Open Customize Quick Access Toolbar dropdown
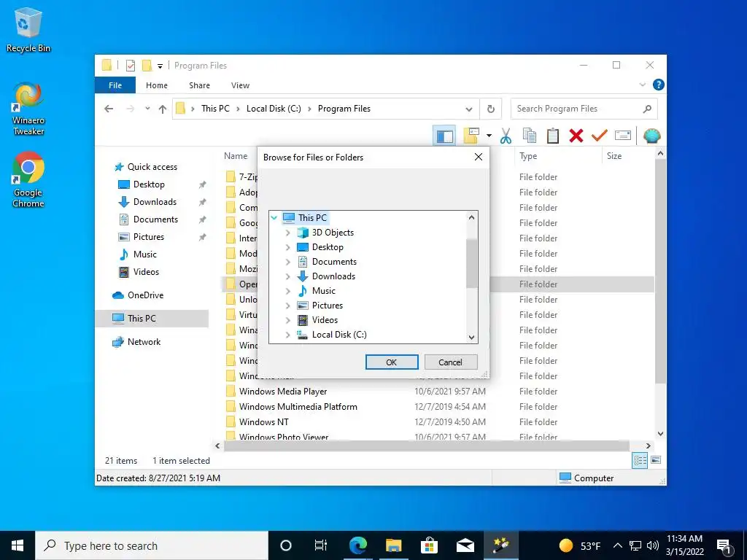Viewport: 747px width, 560px height. pyautogui.click(x=160, y=66)
